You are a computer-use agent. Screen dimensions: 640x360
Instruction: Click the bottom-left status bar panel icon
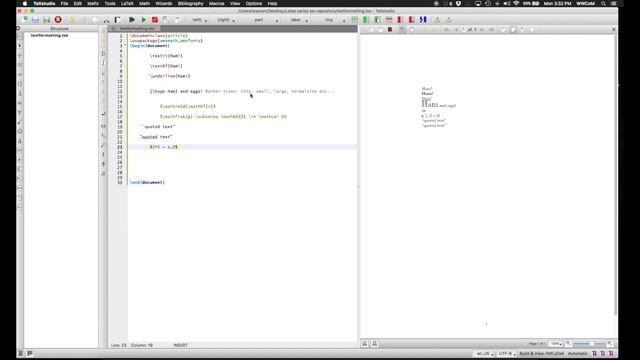point(20,353)
